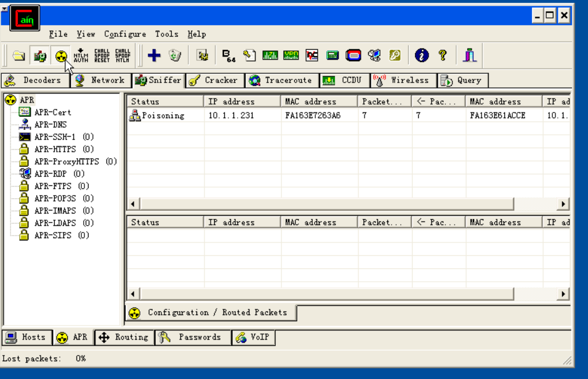Click the blue info About icon
Viewport: 588px width, 379px height.
422,55
